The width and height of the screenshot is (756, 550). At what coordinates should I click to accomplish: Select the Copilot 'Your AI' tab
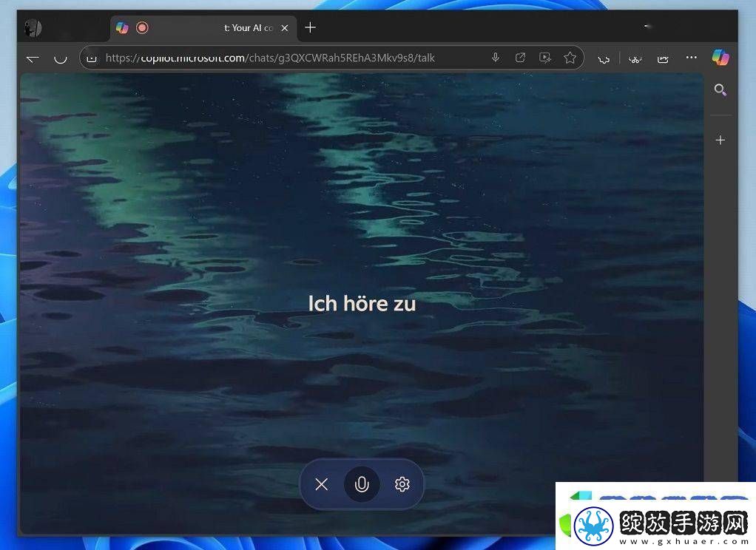203,28
